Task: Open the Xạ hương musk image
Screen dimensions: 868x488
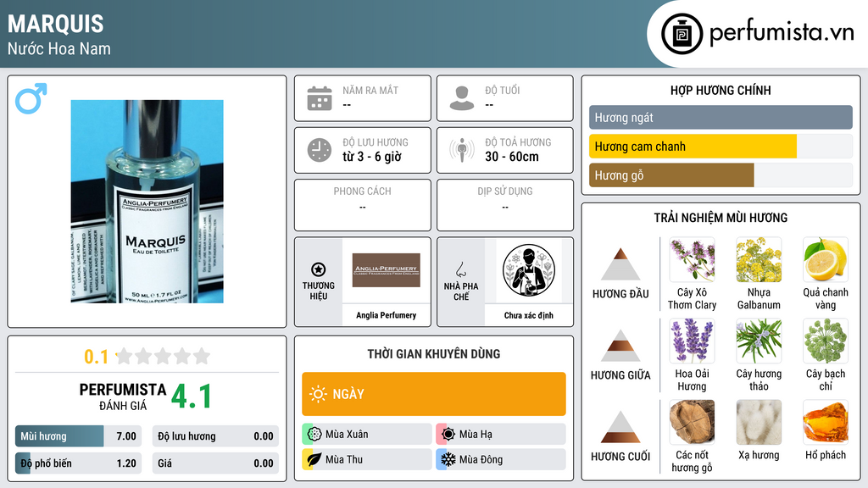Action: [759, 423]
